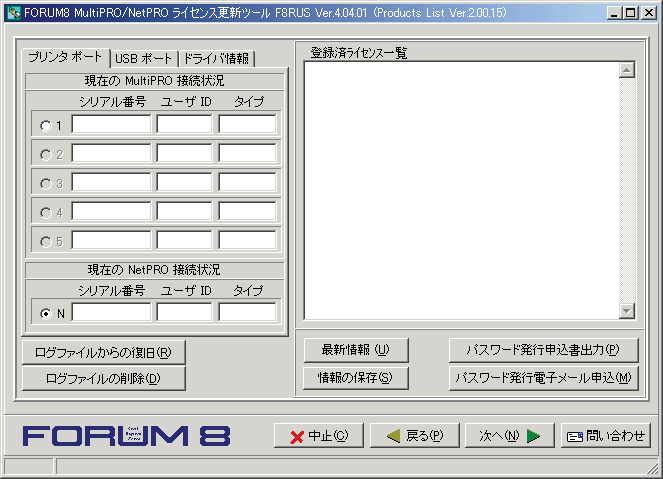The height and width of the screenshot is (479, 663).
Task: Close the F8RUS window
Action: [x=649, y=13]
